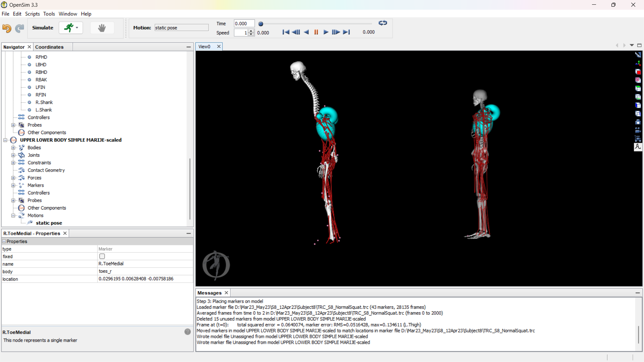Select the RFHD marker
This screenshot has width=644, height=362.
(41, 57)
